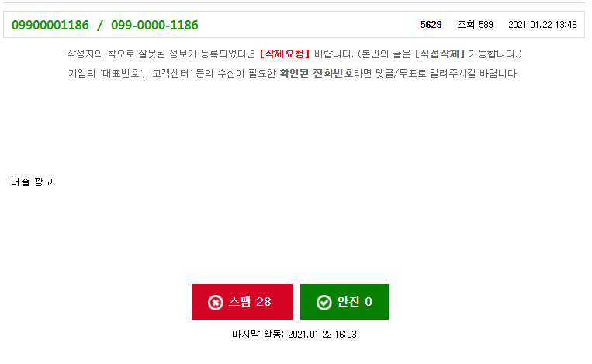Click the view count 조회 589

(x=476, y=25)
